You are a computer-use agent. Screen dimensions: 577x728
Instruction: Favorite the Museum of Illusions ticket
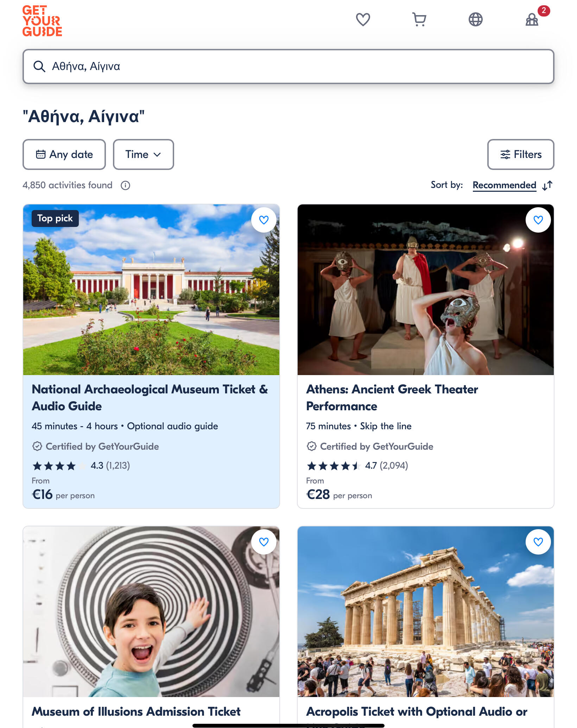click(264, 542)
